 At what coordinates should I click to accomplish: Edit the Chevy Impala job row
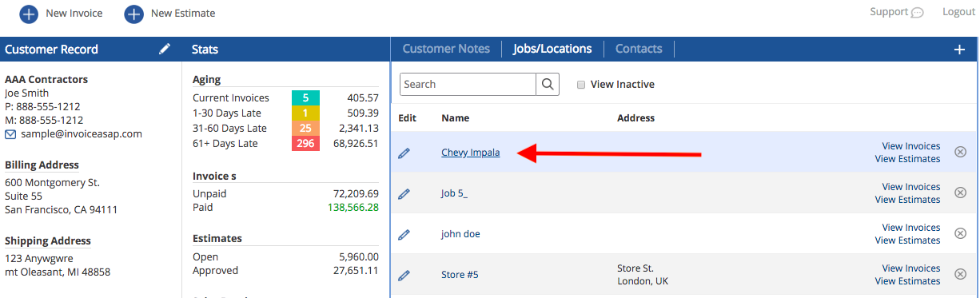tap(404, 153)
